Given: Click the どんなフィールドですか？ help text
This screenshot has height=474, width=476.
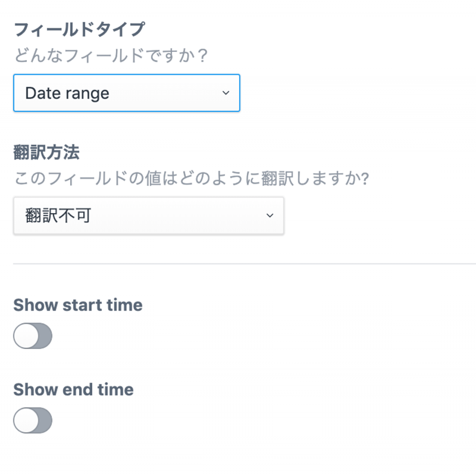Looking at the screenshot, I should (x=110, y=57).
